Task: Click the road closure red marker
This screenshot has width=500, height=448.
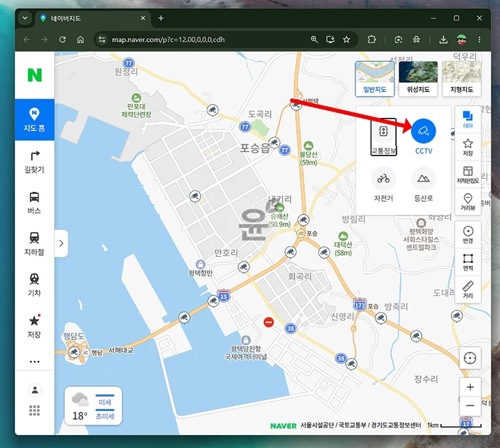Action: pyautogui.click(x=268, y=322)
